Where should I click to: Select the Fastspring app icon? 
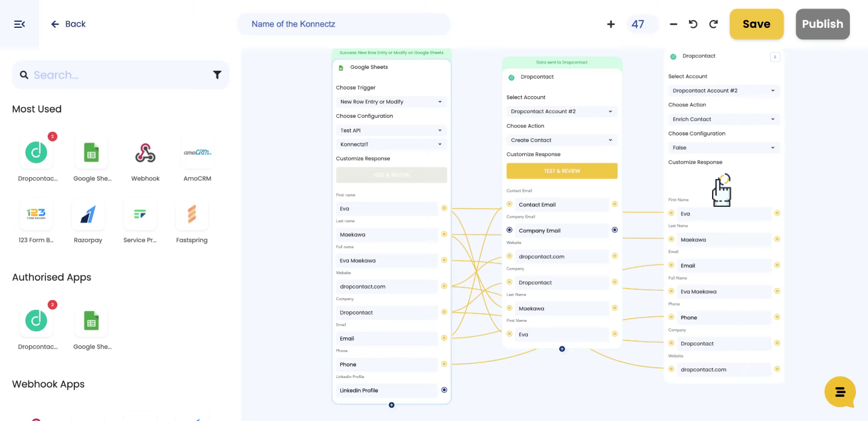tap(192, 214)
